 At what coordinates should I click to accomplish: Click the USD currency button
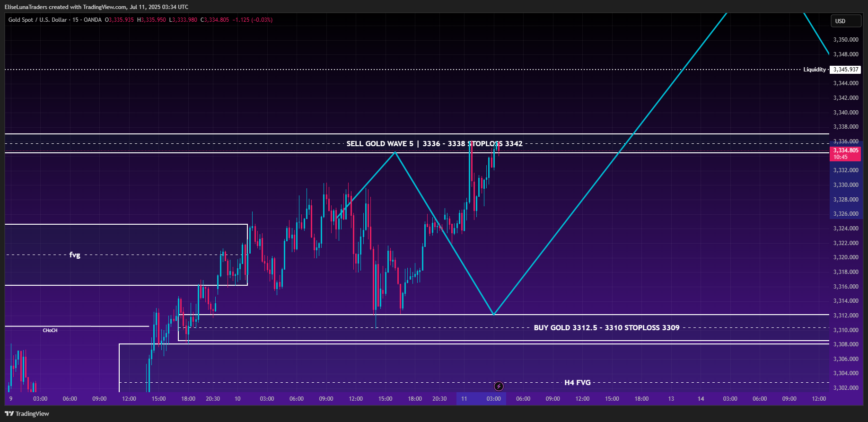coord(846,21)
